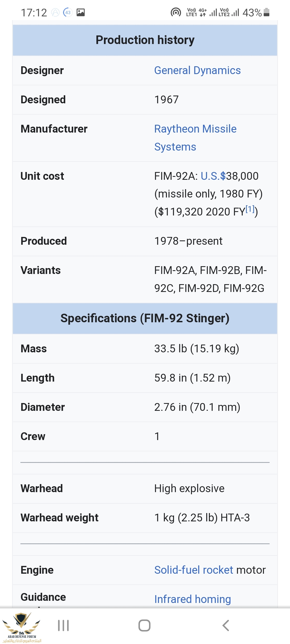Screen dimensions: 290x644
Task: Tap the hotspot status icon
Action: click(x=176, y=12)
